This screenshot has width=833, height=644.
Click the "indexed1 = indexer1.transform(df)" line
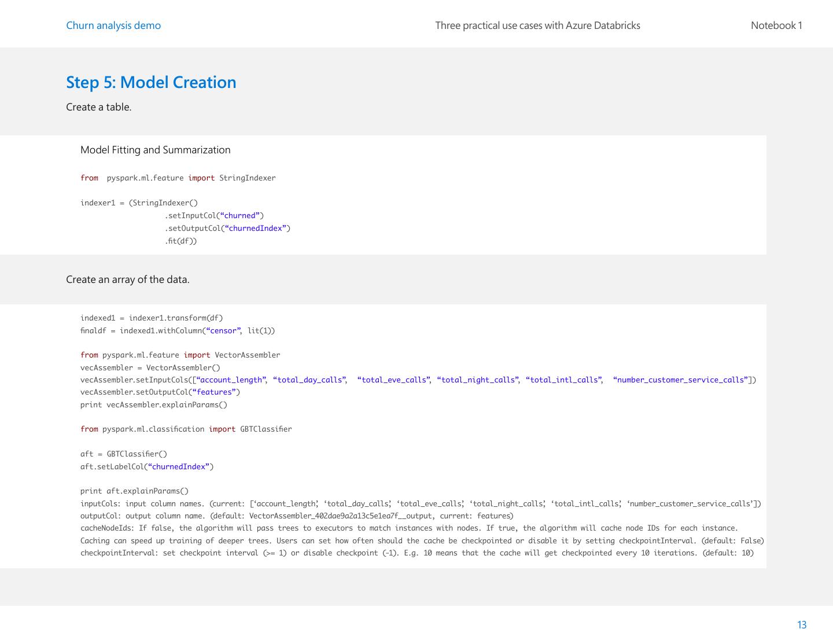click(151, 318)
